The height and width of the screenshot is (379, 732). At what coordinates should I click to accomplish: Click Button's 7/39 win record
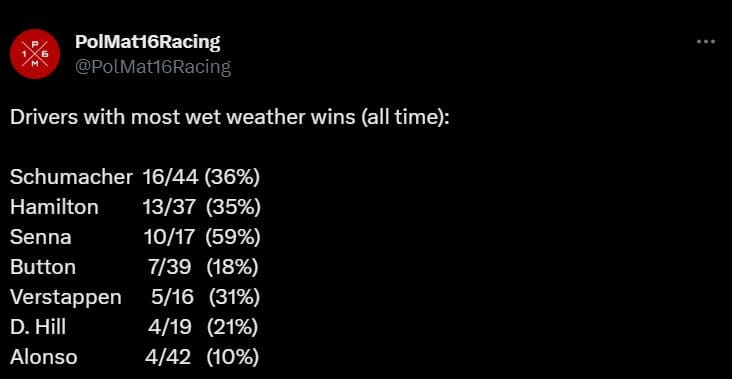pyautogui.click(x=170, y=267)
